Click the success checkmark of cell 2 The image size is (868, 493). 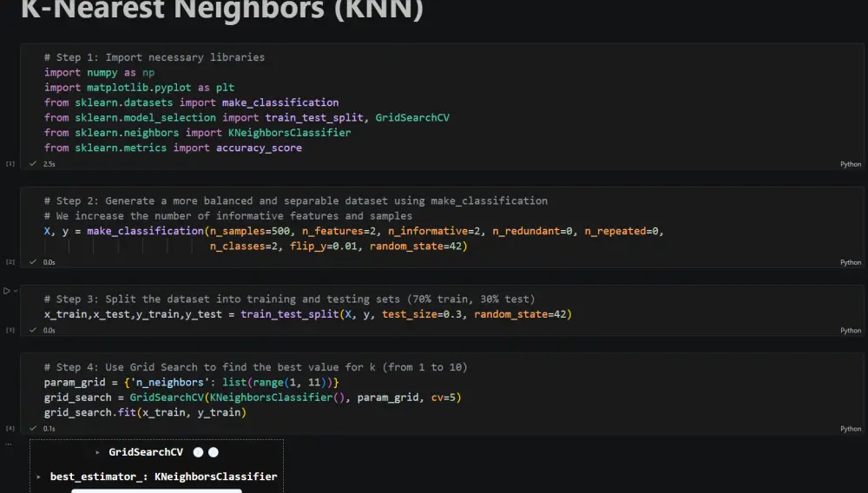tap(33, 262)
